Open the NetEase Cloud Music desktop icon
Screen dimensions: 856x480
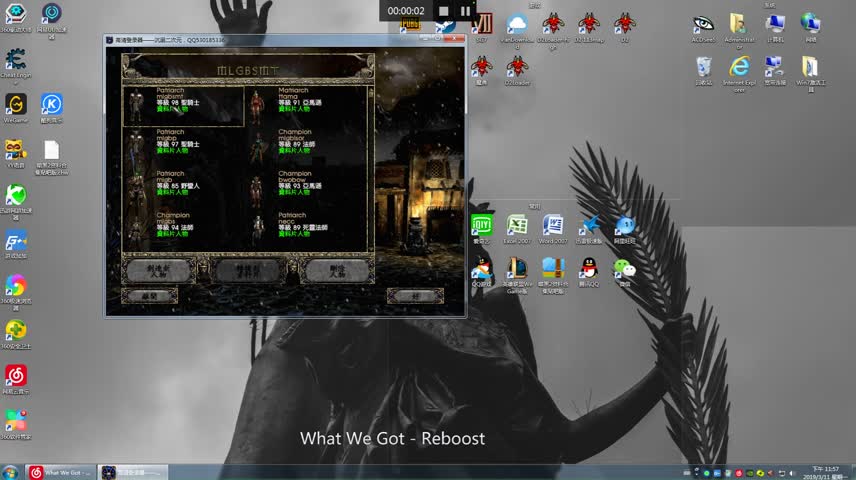15,380
